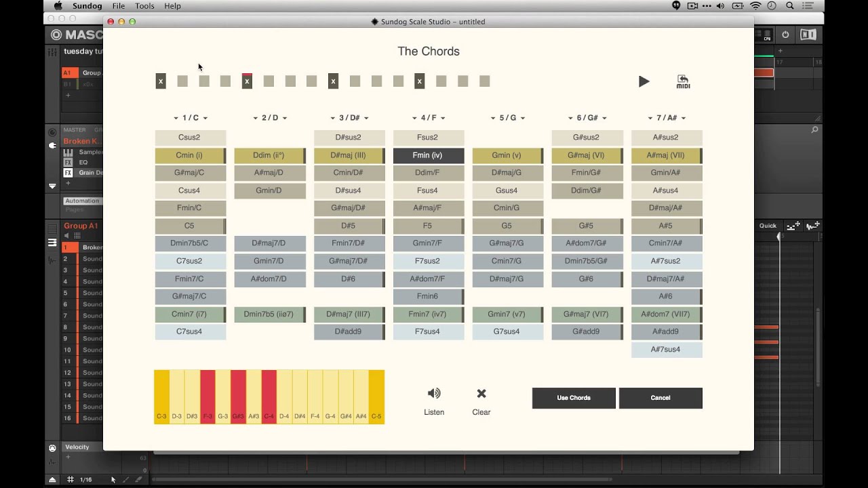Open the Help menu
Image resolution: width=868 pixels, height=488 pixels.
coord(172,5)
